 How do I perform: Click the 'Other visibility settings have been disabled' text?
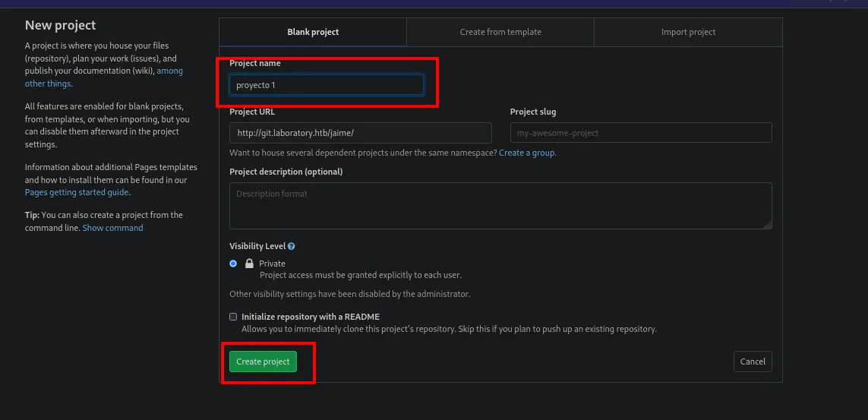[350, 294]
